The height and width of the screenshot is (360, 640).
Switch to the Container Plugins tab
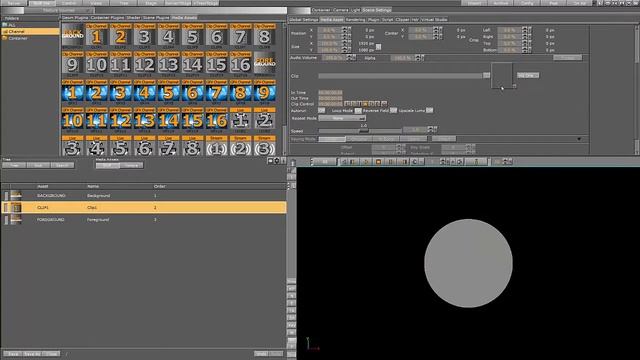(x=107, y=18)
